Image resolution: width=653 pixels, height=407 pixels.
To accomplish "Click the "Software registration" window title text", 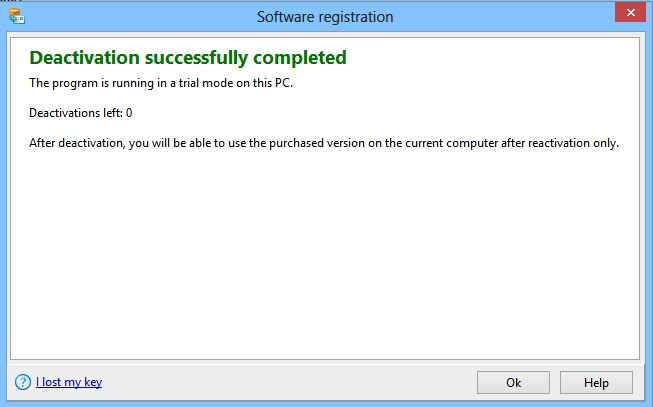I will click(325, 16).
